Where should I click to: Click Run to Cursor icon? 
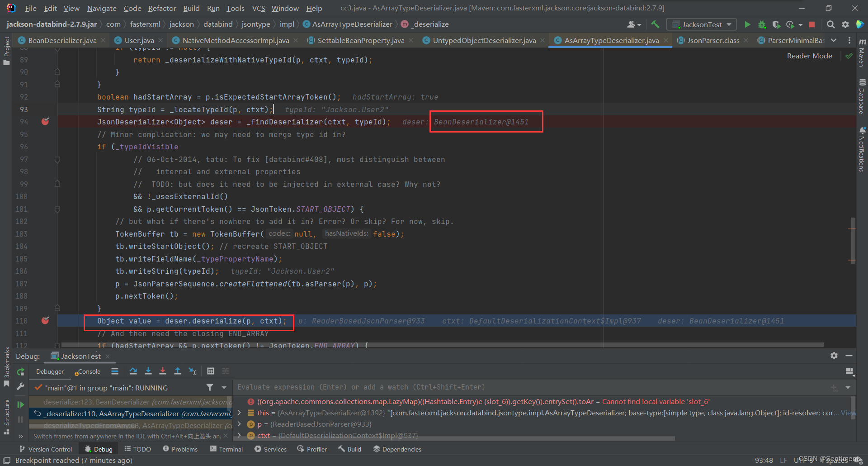point(193,371)
